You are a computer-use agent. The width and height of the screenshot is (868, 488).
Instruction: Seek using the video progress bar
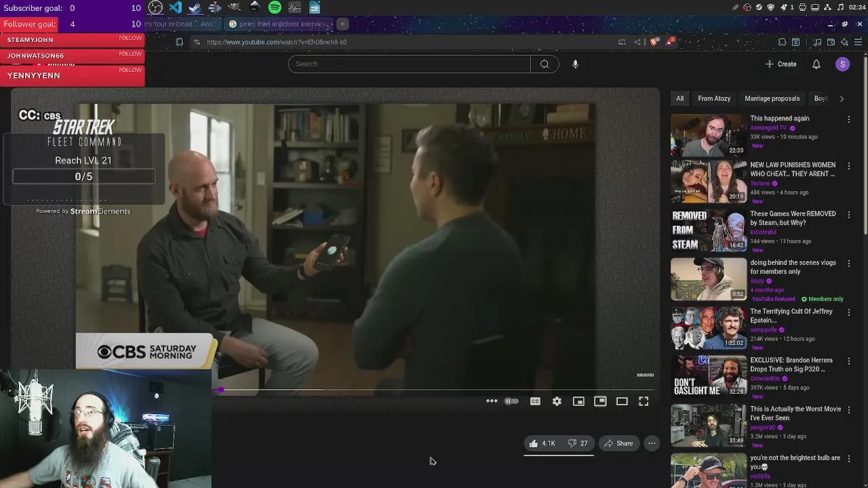click(x=437, y=390)
